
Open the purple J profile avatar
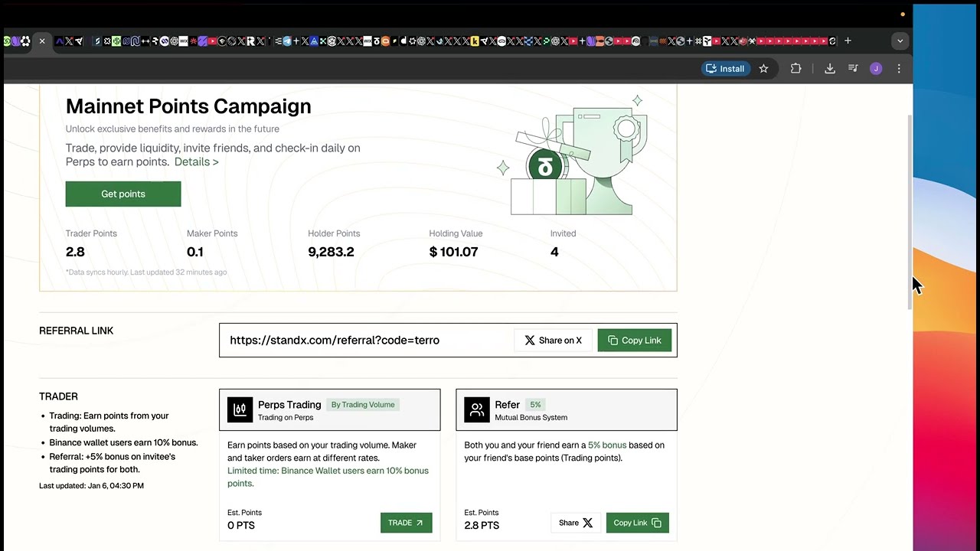[x=876, y=69]
